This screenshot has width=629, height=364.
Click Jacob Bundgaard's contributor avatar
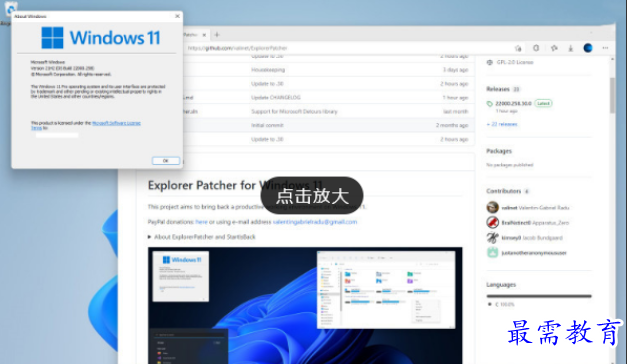[x=493, y=238]
